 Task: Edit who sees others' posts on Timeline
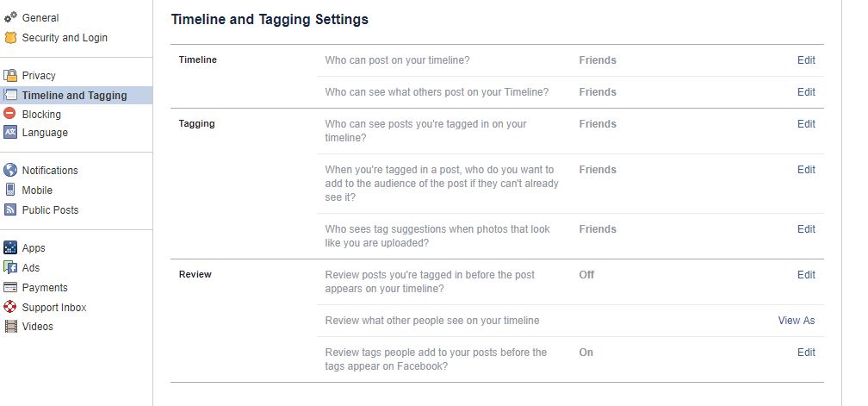806,92
